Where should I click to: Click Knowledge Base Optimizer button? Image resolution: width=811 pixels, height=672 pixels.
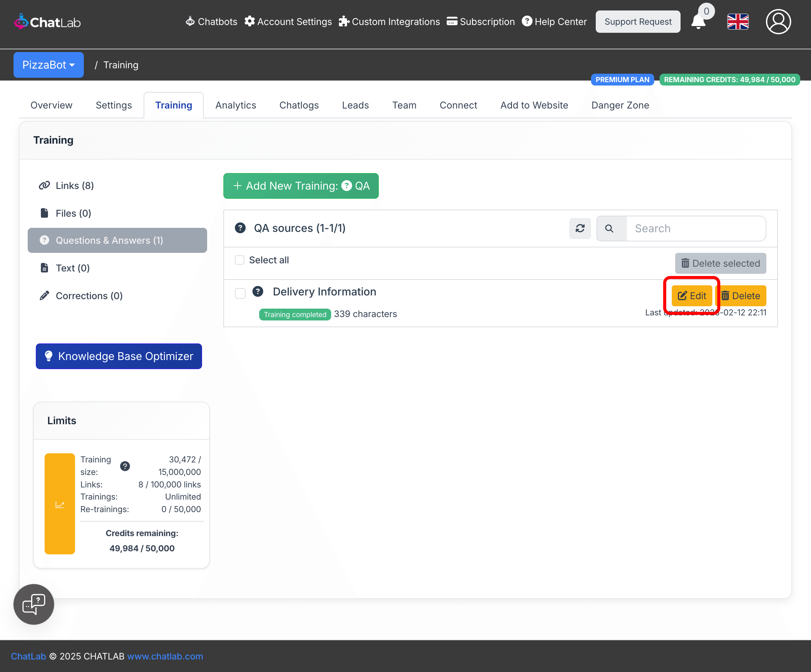119,356
